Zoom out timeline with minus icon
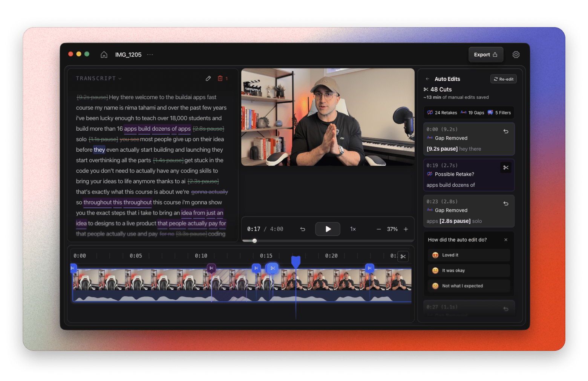The width and height of the screenshot is (588, 381). coord(379,229)
